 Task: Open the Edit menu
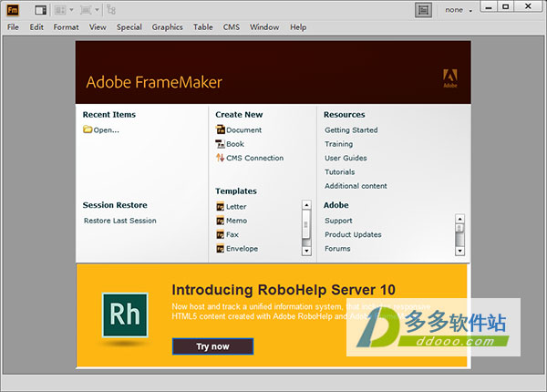tap(36, 26)
